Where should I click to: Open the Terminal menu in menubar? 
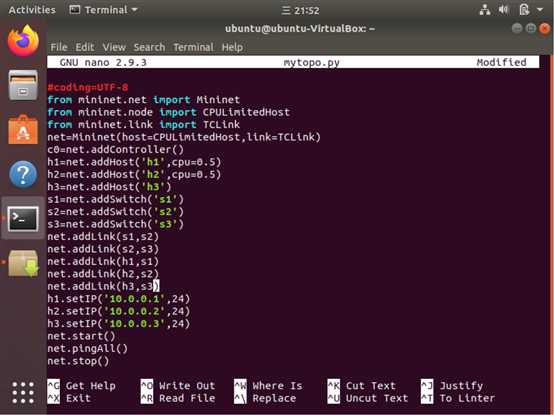coord(193,47)
